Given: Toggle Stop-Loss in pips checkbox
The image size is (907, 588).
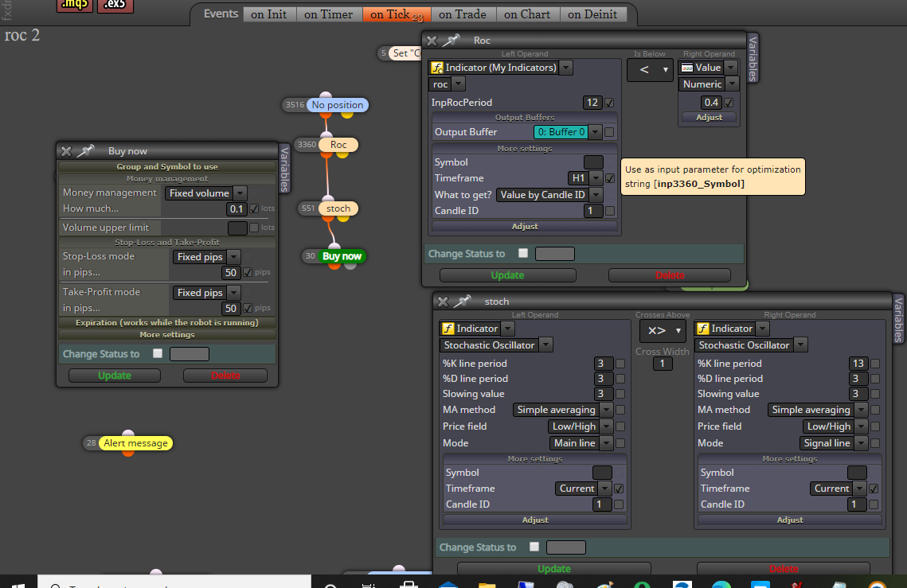Looking at the screenshot, I should (248, 272).
